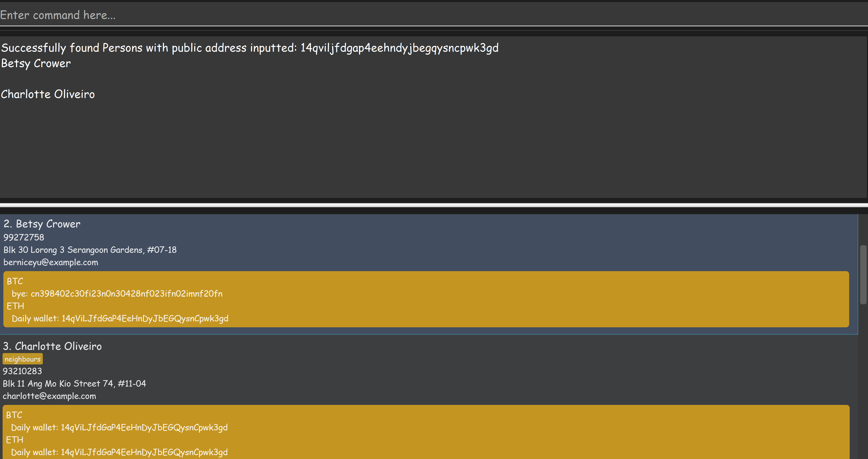Click Betsy's BTC wallet heading

click(x=15, y=281)
